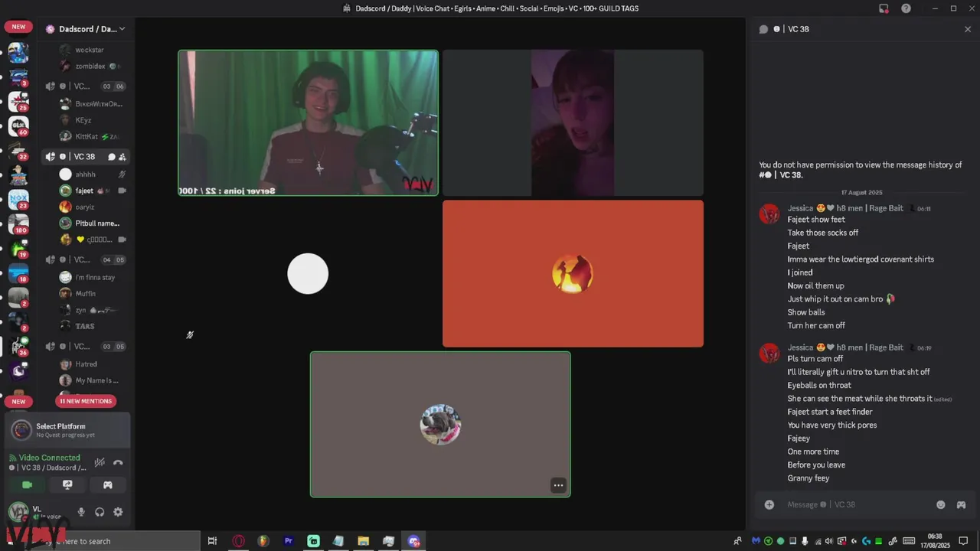The height and width of the screenshot is (551, 980).
Task: Join the voice channel showing 03 06
Action: click(86, 86)
